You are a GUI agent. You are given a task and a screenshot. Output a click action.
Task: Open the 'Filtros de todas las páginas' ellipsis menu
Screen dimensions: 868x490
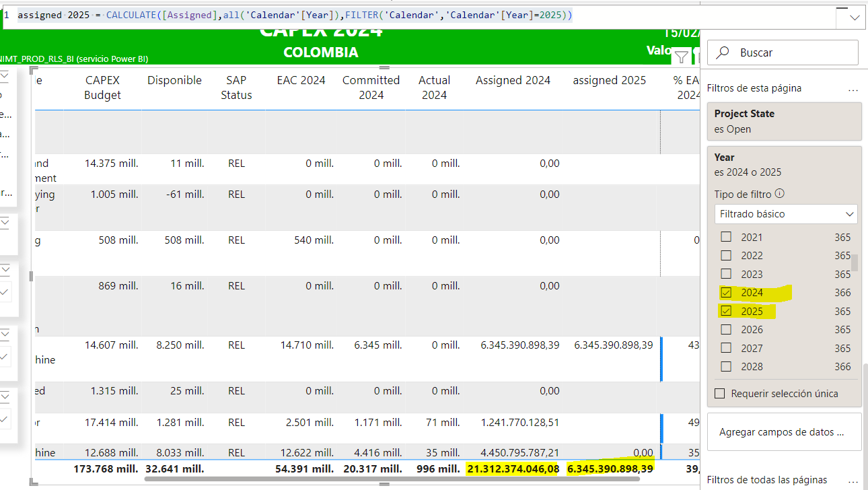[853, 480]
